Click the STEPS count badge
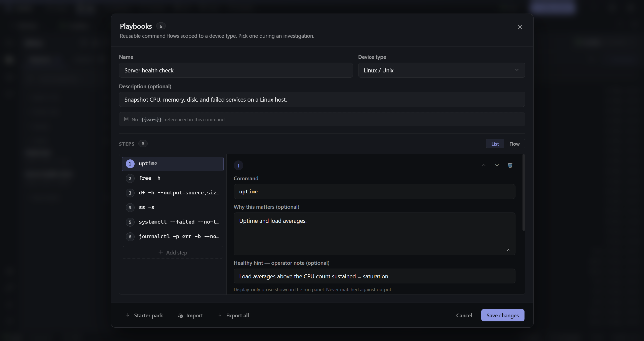644x341 pixels. tap(143, 144)
